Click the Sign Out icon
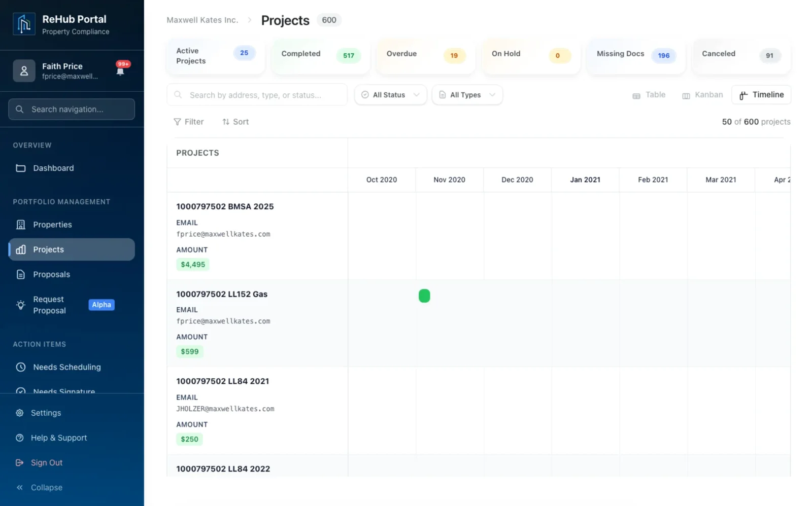The height and width of the screenshot is (506, 812). 20,462
